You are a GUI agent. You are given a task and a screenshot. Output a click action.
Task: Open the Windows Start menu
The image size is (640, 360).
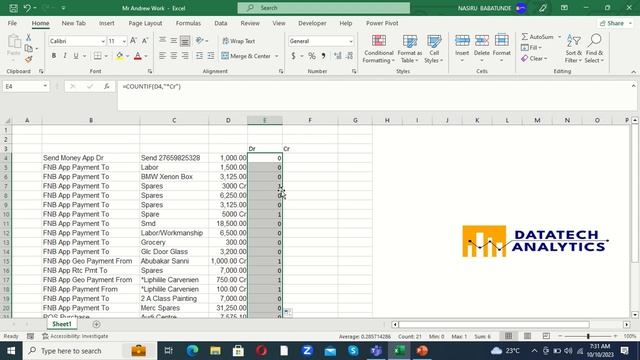coord(11,351)
